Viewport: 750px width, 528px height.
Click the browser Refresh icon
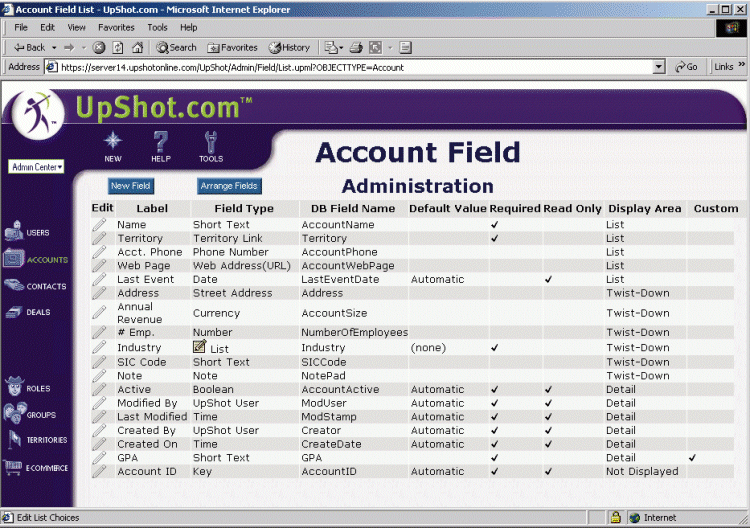coord(118,47)
